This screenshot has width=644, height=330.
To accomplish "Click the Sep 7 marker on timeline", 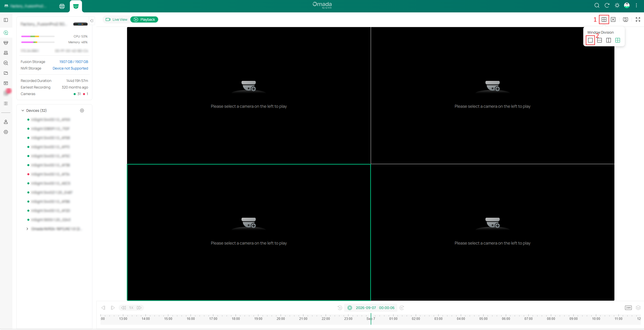I will (x=371, y=319).
